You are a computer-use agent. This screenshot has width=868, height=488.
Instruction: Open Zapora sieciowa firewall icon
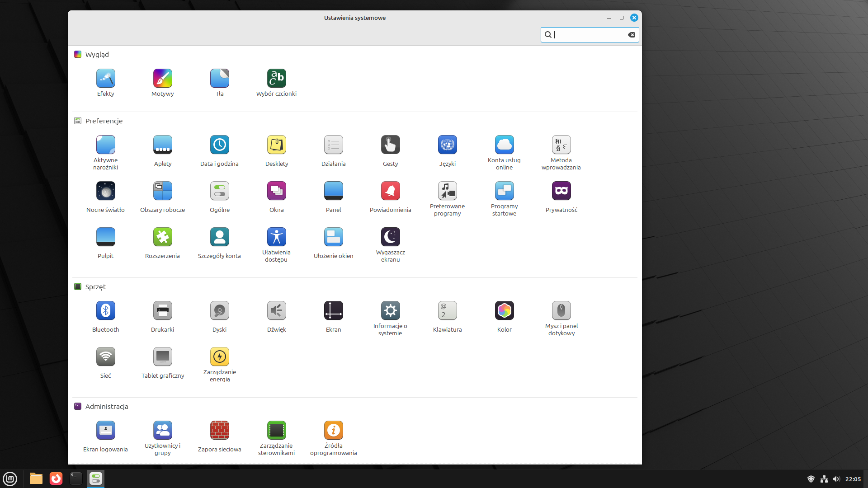point(219,431)
